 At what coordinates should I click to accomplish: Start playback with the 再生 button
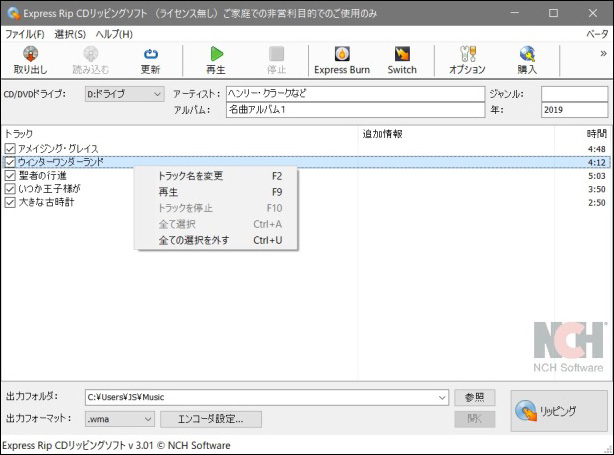pyautogui.click(x=216, y=60)
